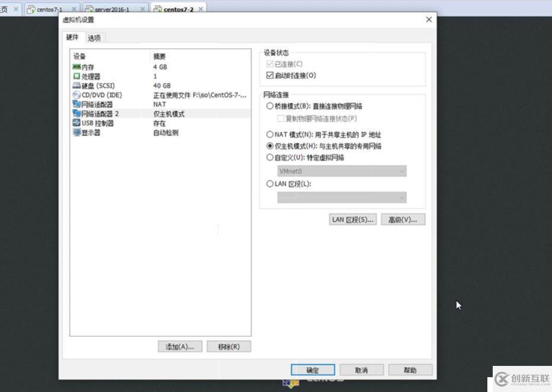
Task: Select the CD/DVD (IDE) disc icon
Action: (x=76, y=95)
